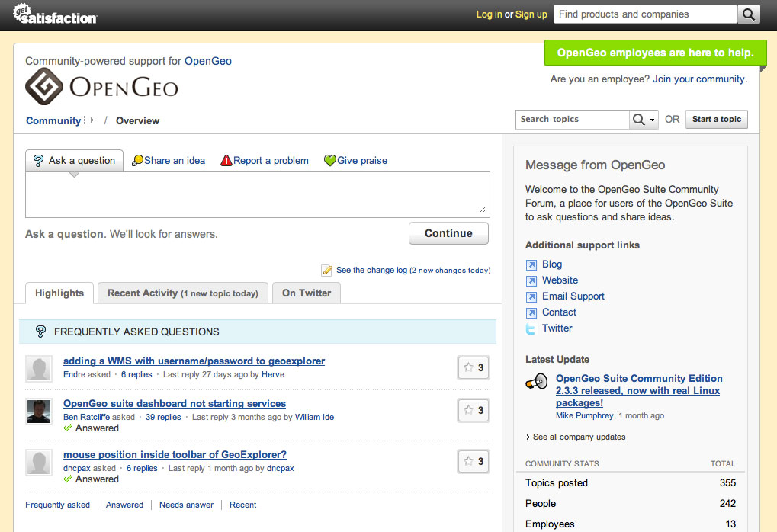
Task: Click the Get Satisfaction logo
Action: pos(54,14)
